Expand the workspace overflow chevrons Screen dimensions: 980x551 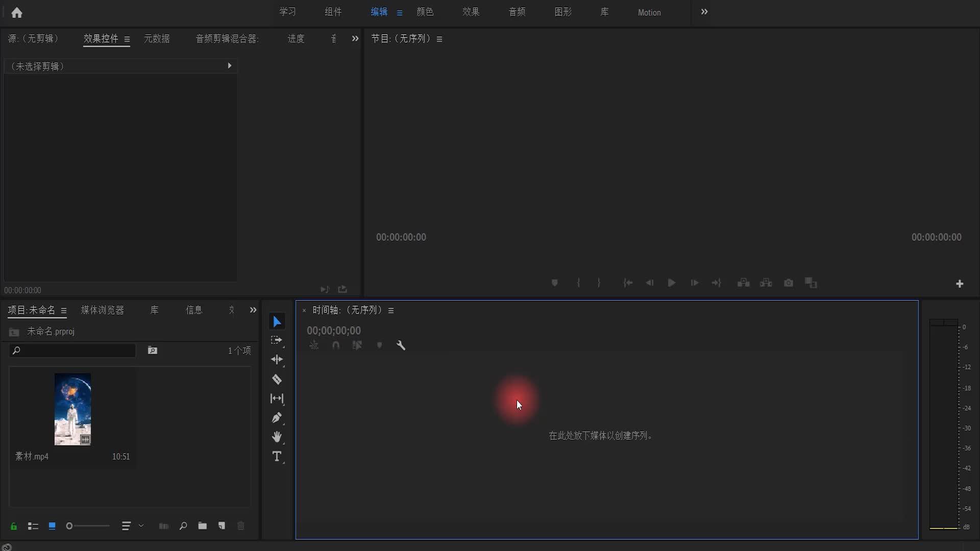point(704,12)
